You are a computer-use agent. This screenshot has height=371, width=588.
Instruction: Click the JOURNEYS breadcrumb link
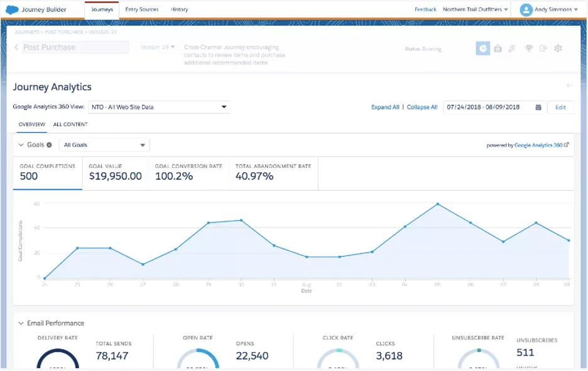[x=28, y=32]
